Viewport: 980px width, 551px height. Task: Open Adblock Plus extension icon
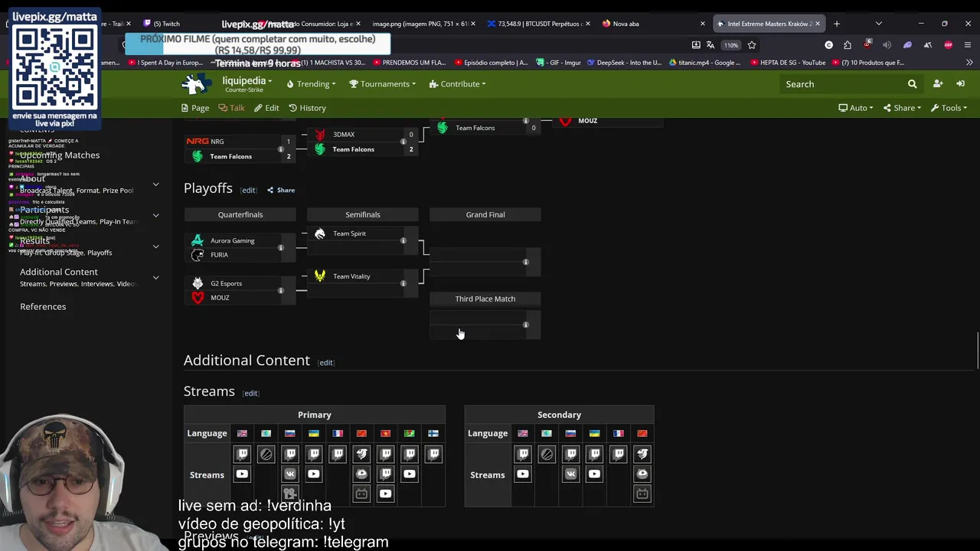pos(949,45)
